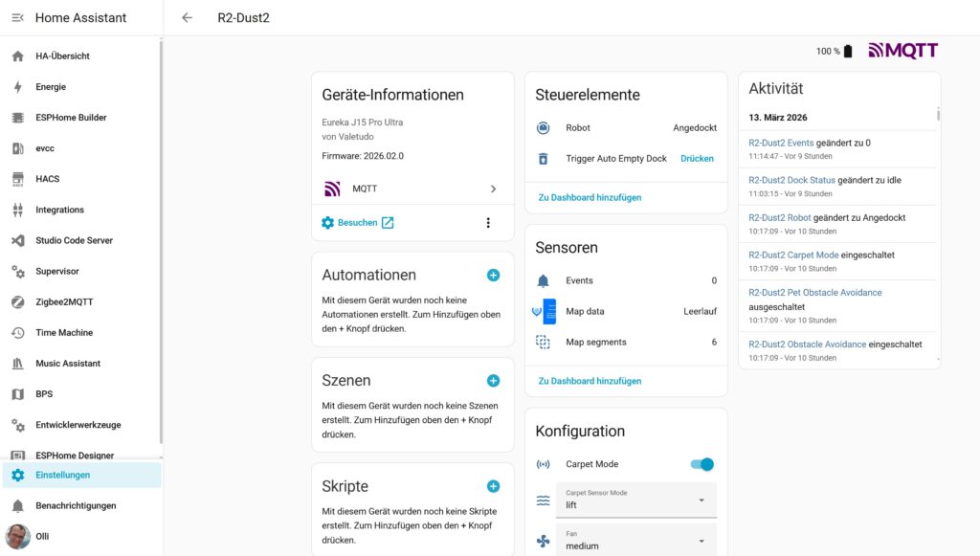Toggle the Carpet Mode switch off
The width and height of the screenshot is (980, 556).
click(x=702, y=464)
